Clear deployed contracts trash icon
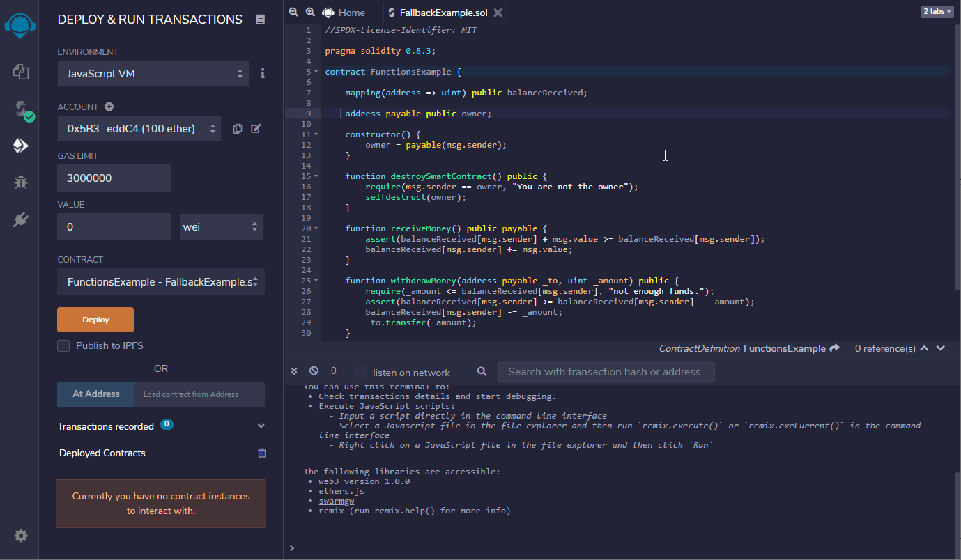 (x=262, y=453)
